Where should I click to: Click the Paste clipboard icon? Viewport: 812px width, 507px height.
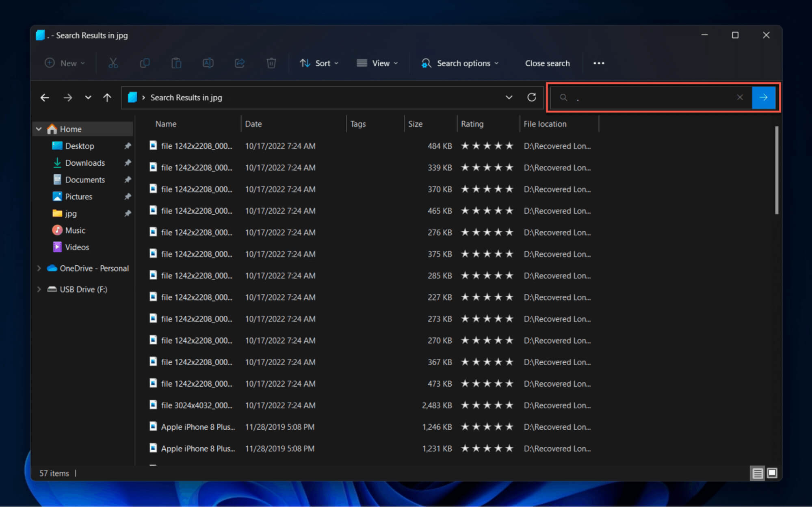coord(176,63)
